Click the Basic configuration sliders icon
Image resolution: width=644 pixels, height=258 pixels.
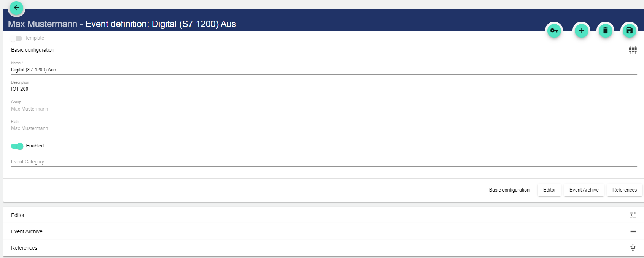633,50
